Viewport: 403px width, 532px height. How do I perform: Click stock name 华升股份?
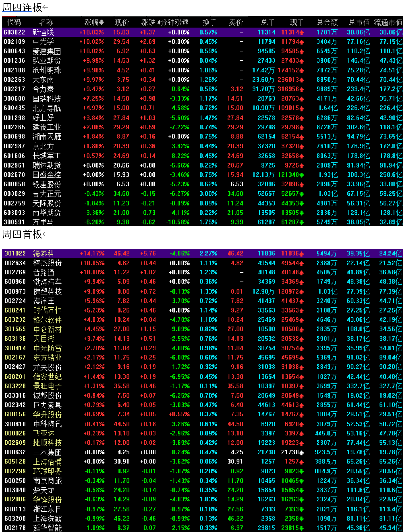tap(47, 415)
